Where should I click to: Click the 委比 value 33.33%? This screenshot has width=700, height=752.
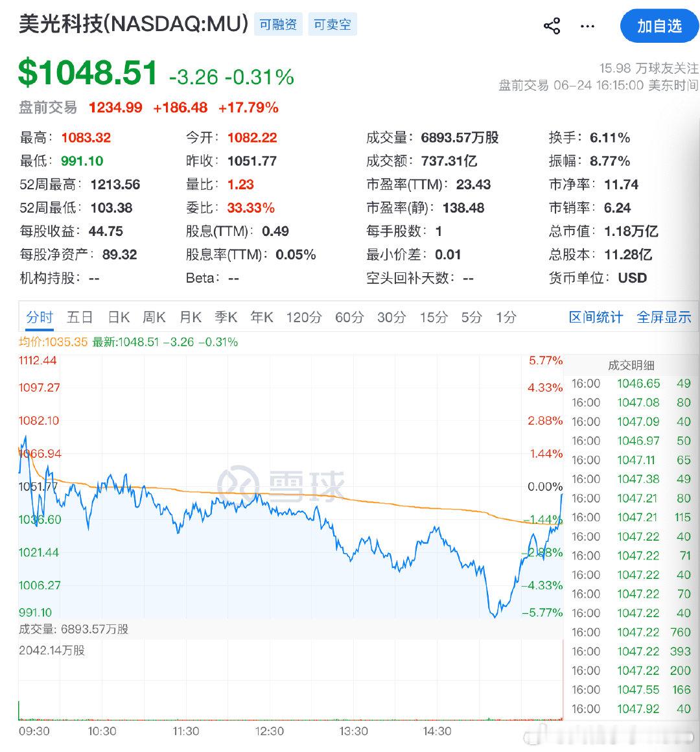251,207
